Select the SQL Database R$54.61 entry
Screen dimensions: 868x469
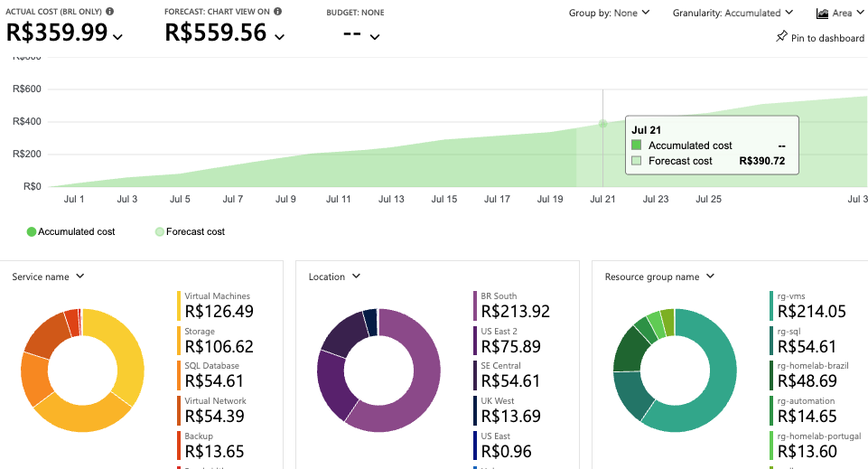[211, 375]
